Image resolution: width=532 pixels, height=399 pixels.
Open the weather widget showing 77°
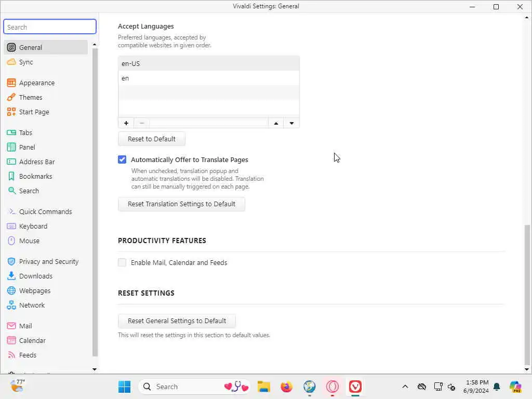[17, 386]
